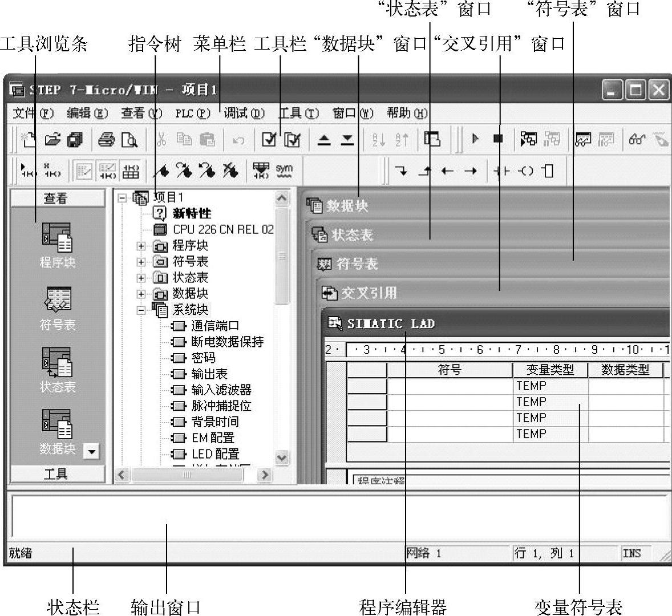Click the New project toolbar icon
The height and width of the screenshot is (616, 672).
29,140
